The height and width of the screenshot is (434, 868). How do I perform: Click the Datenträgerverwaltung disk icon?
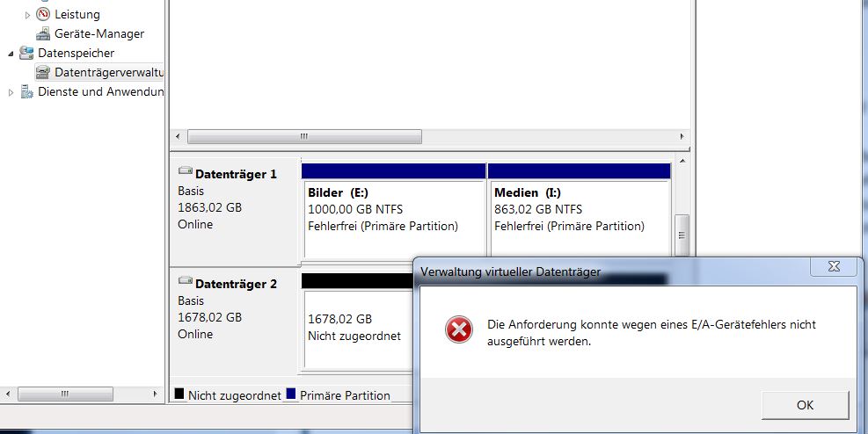(x=43, y=72)
